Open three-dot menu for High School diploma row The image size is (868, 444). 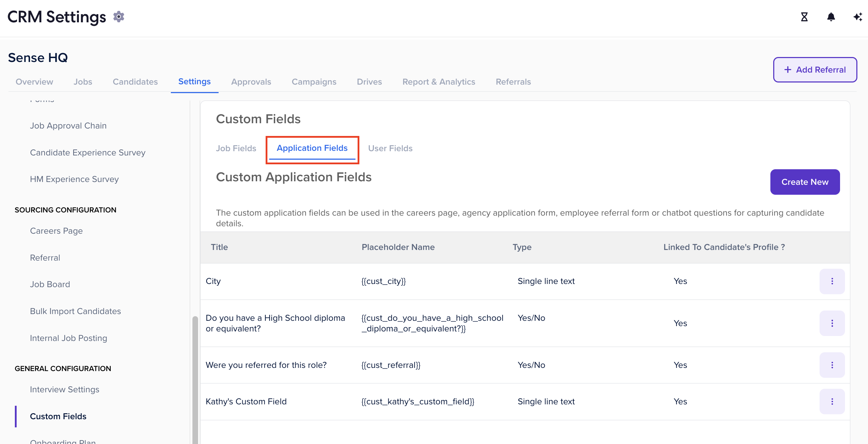832,323
